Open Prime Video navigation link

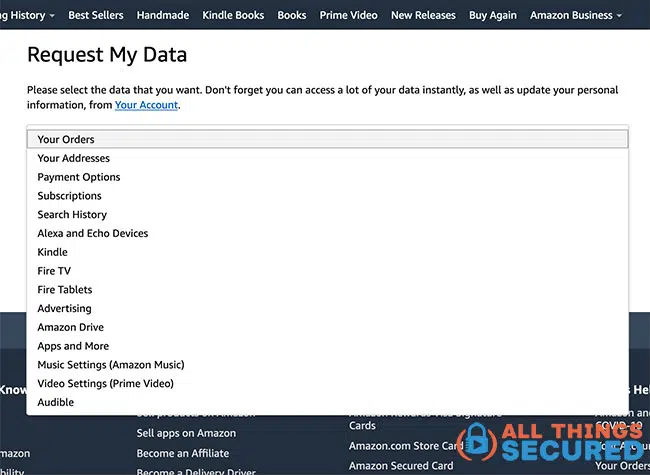click(x=348, y=15)
